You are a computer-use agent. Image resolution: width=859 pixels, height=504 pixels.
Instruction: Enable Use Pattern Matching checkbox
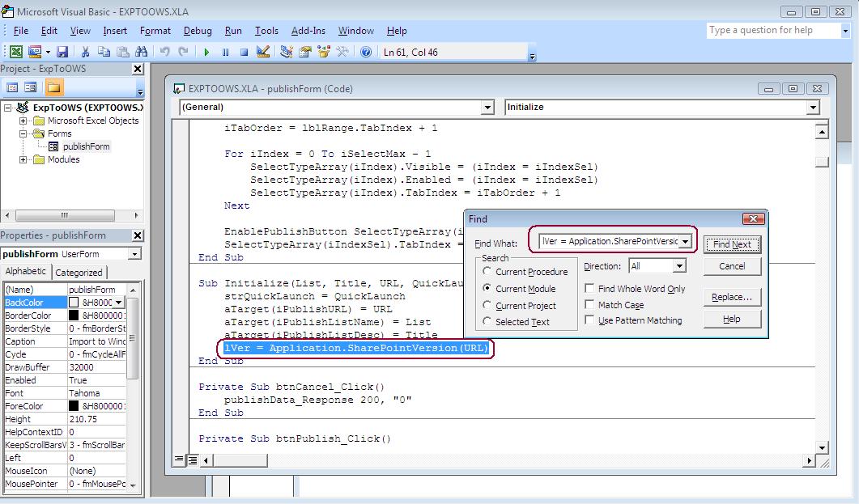(589, 320)
